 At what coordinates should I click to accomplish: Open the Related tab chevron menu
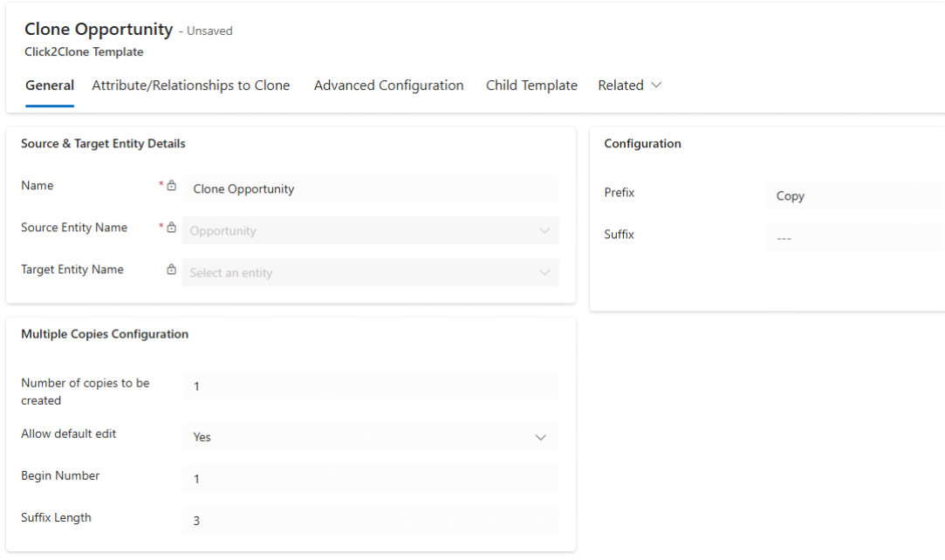[656, 85]
